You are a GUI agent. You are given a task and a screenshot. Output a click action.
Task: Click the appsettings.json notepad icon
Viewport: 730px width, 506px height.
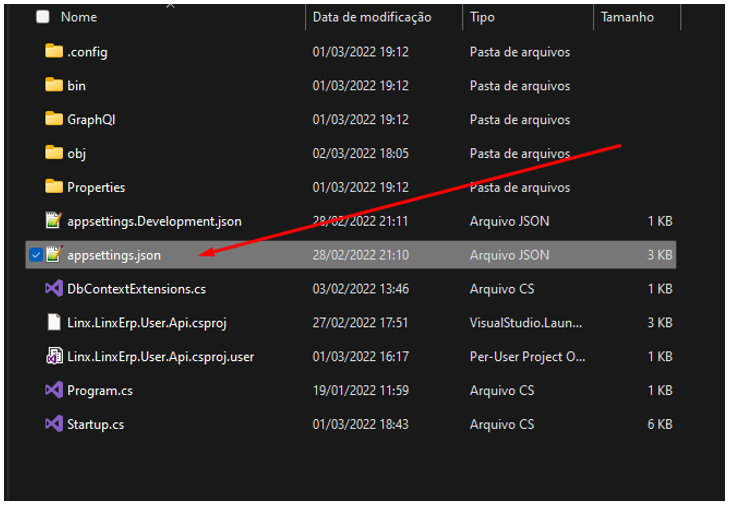tap(54, 255)
